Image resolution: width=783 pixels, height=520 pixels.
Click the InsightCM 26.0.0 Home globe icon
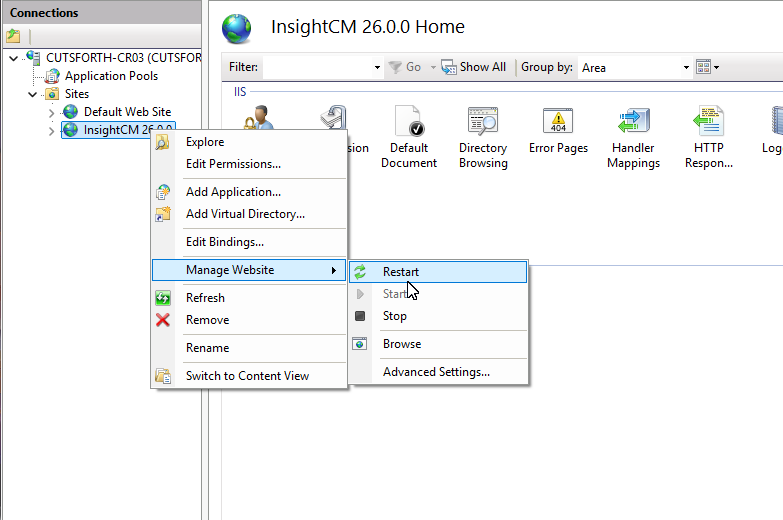tap(237, 28)
